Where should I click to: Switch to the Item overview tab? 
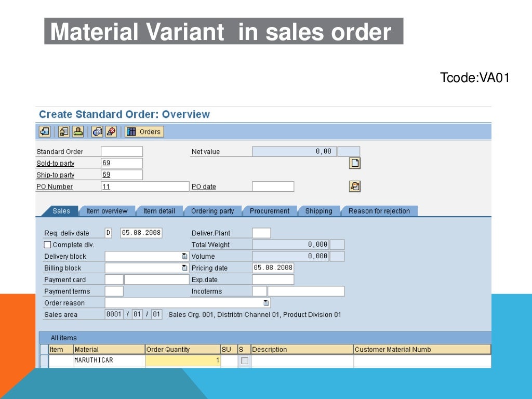tap(107, 211)
